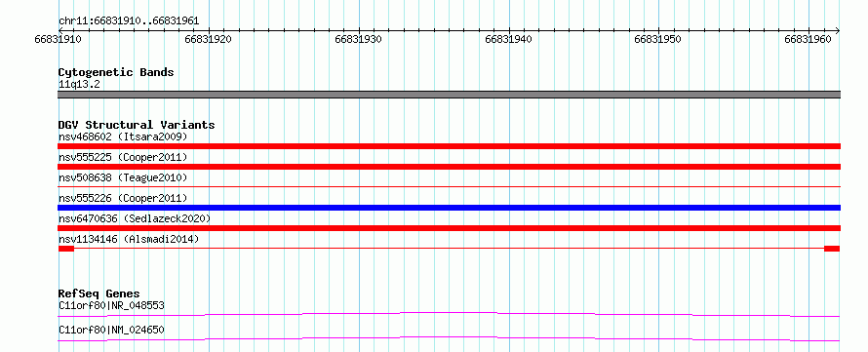
Task: Click the left red block of nsv1134146
Action: 66,249
